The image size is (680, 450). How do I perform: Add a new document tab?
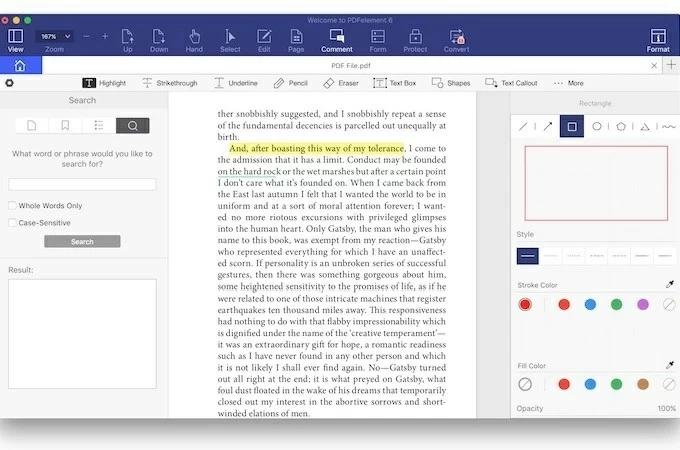(x=670, y=65)
